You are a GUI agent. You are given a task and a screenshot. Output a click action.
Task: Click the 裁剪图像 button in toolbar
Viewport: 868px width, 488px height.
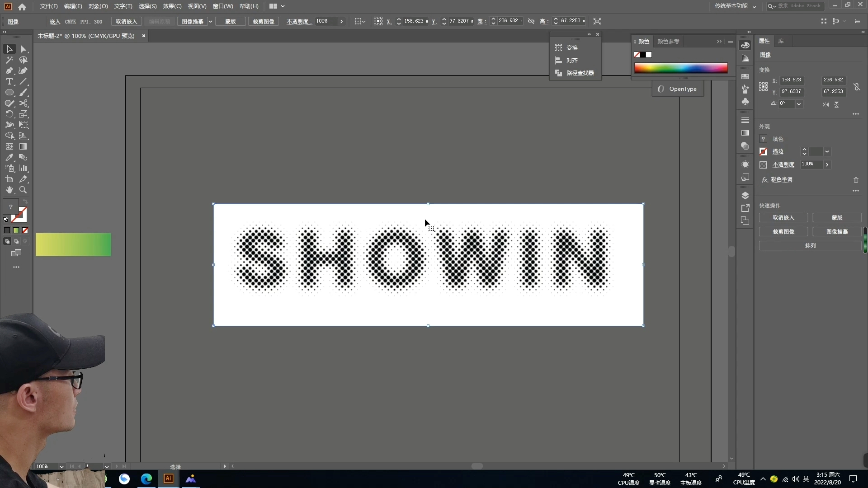pyautogui.click(x=263, y=22)
